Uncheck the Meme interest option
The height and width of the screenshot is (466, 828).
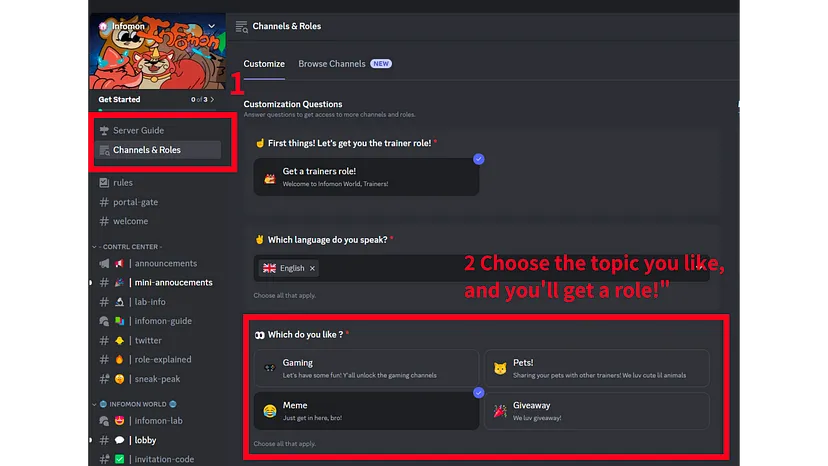tap(366, 411)
